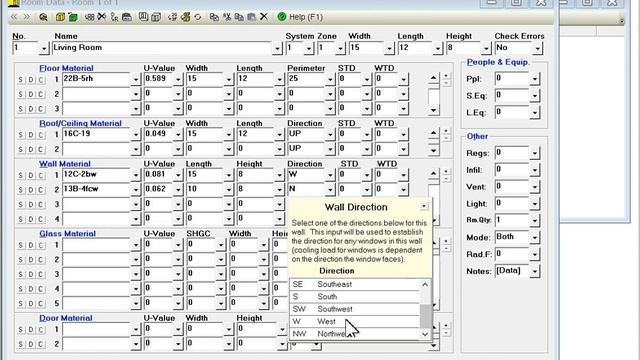Select NW Northwest in Direction list

pos(354,334)
